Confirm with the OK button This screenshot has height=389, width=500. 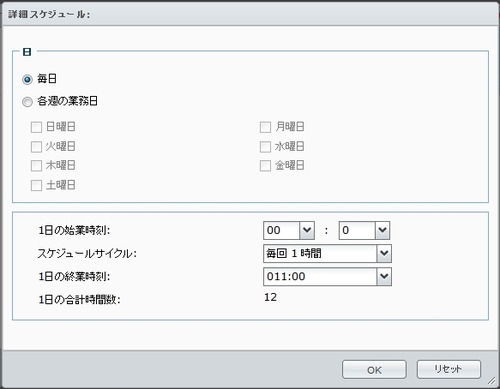coord(374,369)
